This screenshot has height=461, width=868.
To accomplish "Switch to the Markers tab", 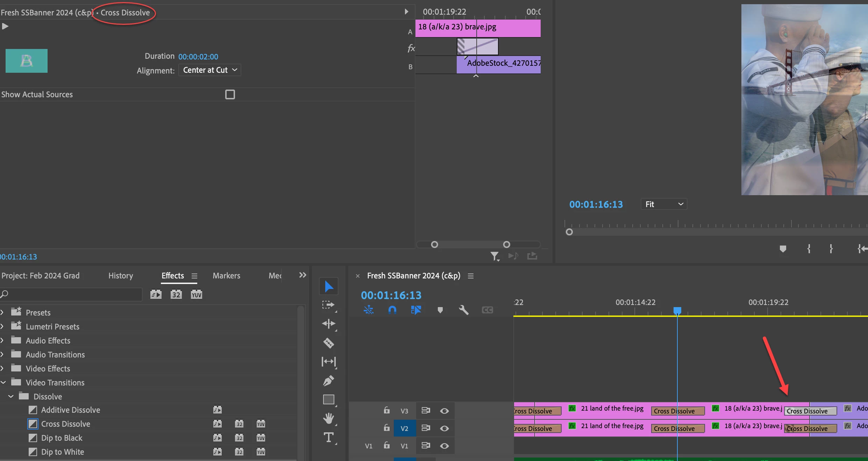I will [226, 276].
